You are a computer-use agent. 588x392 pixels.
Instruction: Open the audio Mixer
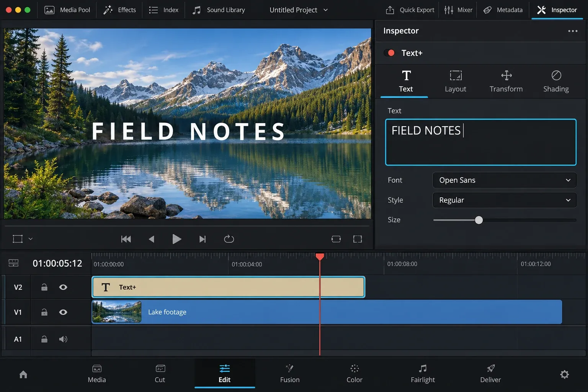[x=458, y=10]
